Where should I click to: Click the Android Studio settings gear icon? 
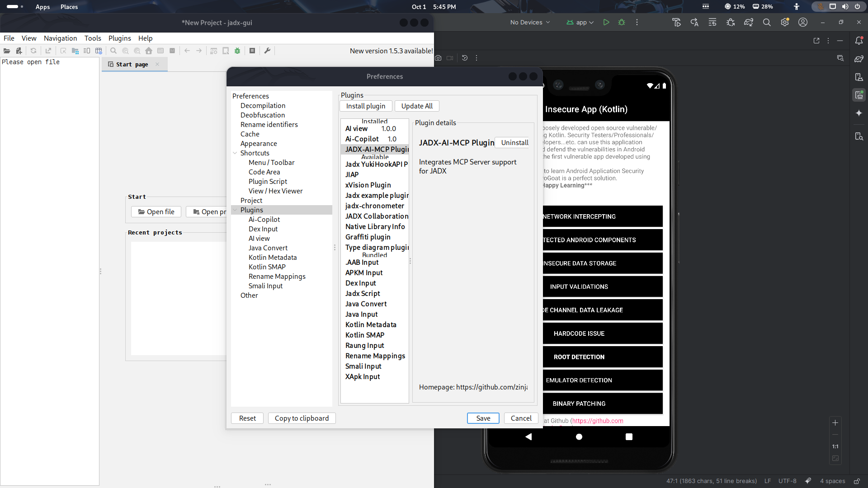point(785,22)
